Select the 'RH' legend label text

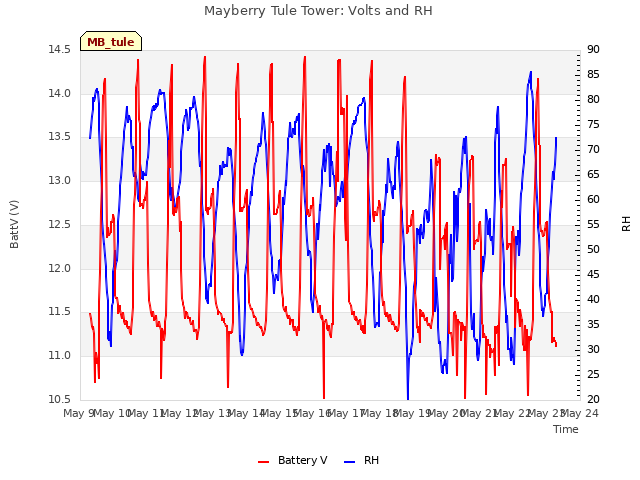(371, 460)
